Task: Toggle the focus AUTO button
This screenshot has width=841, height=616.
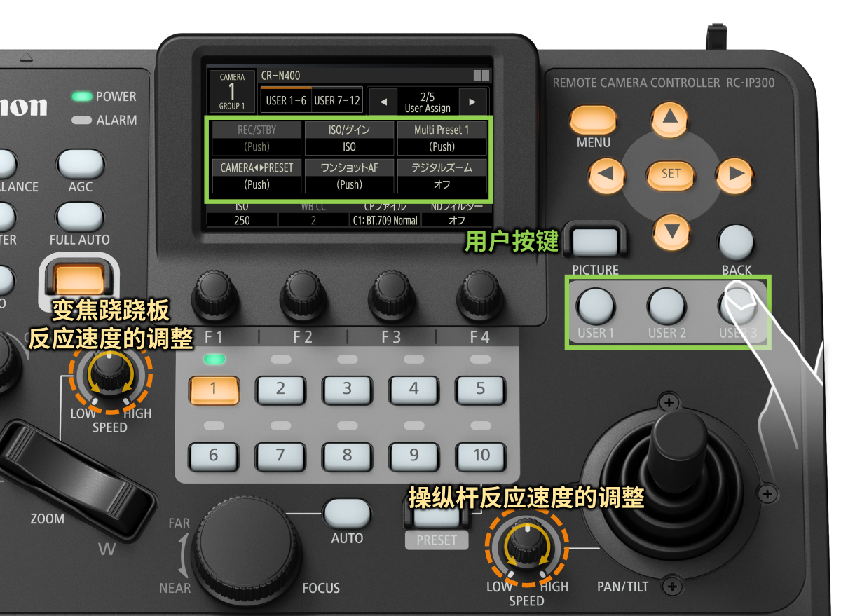Action: point(347,514)
